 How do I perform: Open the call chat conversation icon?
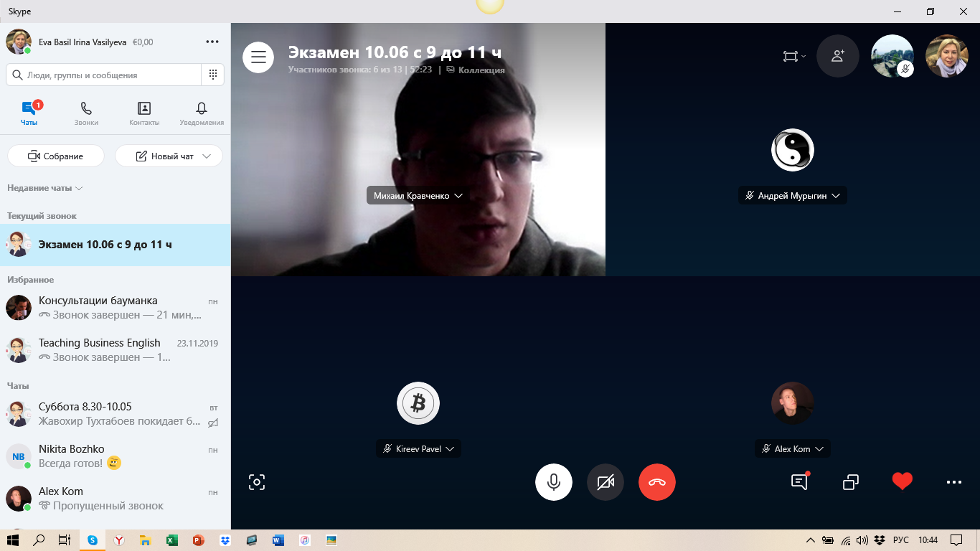[799, 482]
